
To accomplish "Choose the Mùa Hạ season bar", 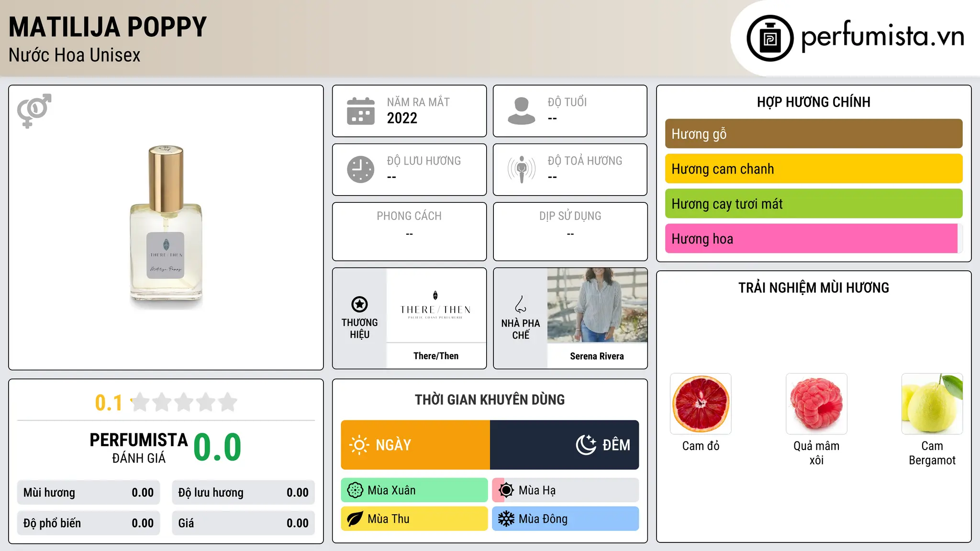I will point(566,490).
